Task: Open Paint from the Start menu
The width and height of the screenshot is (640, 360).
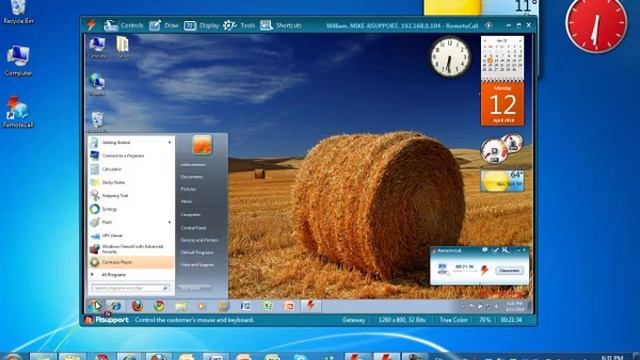Action: pyautogui.click(x=131, y=222)
